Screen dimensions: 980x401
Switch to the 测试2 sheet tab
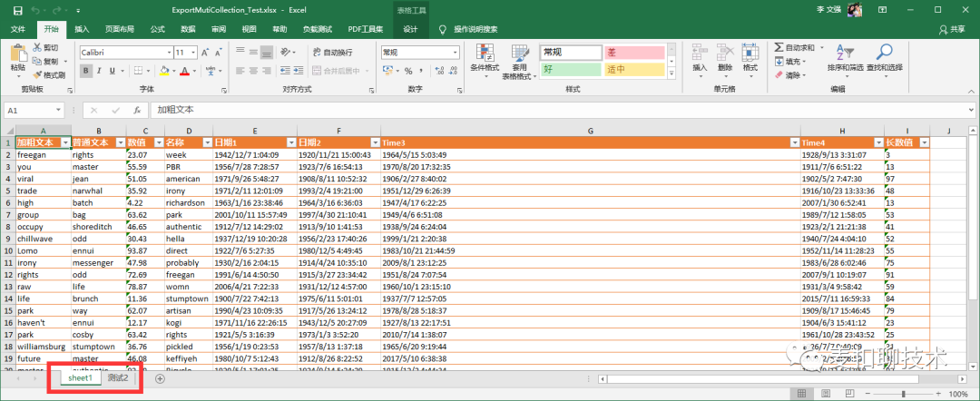click(117, 378)
